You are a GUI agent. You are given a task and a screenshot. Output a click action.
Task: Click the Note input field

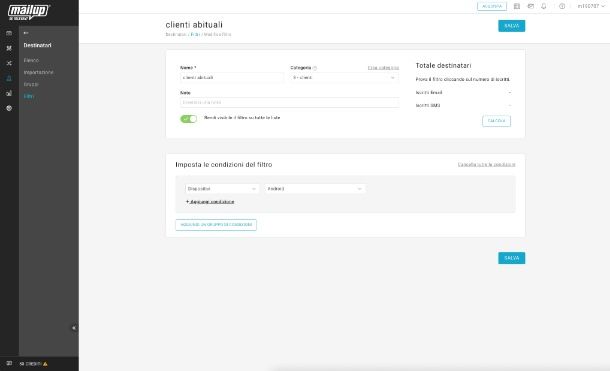pos(289,103)
